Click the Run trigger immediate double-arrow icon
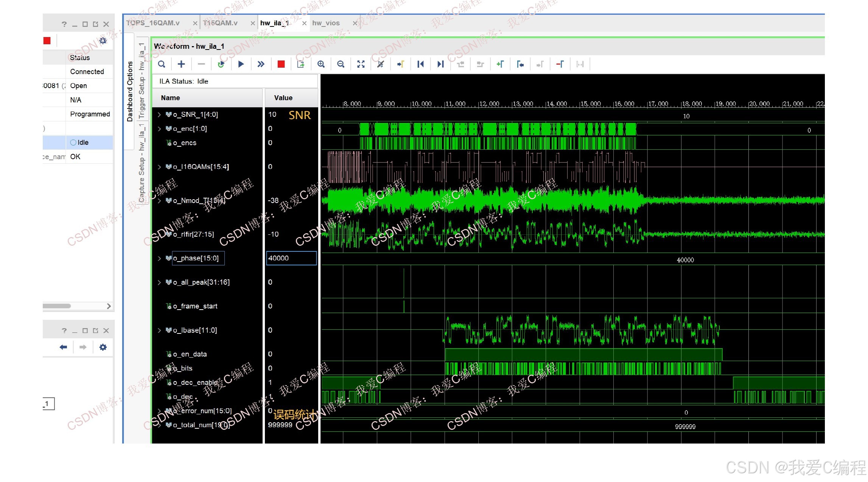 261,64
